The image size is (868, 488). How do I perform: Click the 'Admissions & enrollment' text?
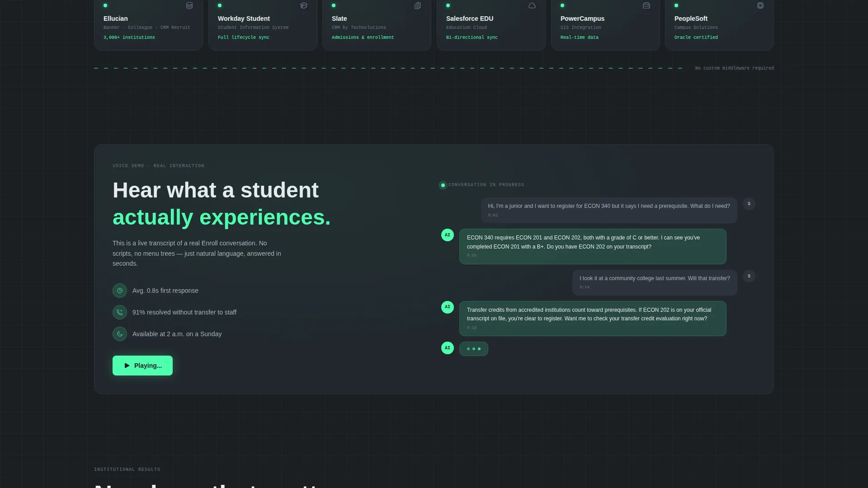click(x=363, y=38)
